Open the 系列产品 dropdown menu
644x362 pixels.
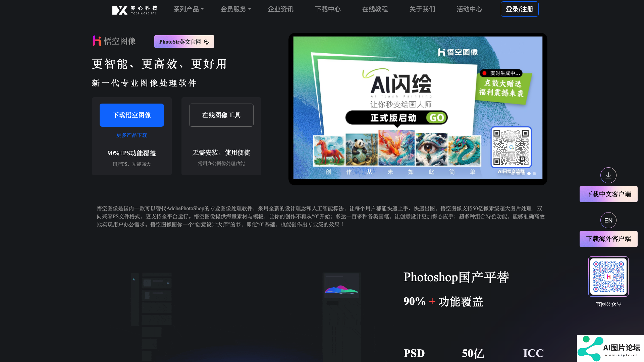click(189, 9)
